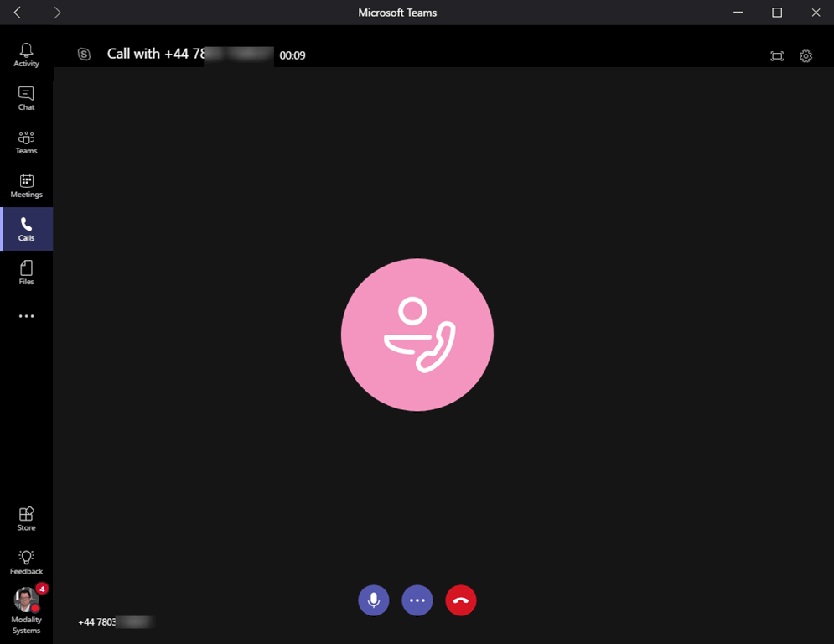Image resolution: width=834 pixels, height=644 pixels.
Task: Expand more apps ellipsis in sidebar
Action: [x=26, y=316]
